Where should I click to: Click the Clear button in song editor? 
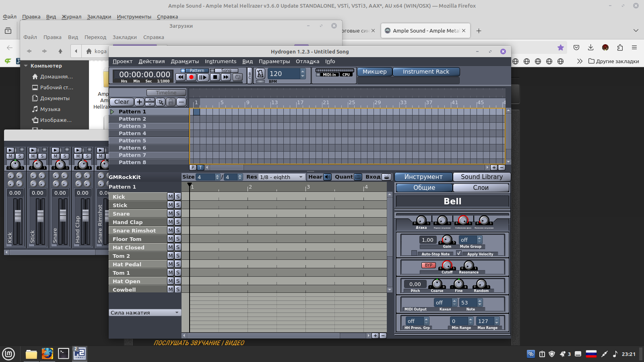coord(122,102)
